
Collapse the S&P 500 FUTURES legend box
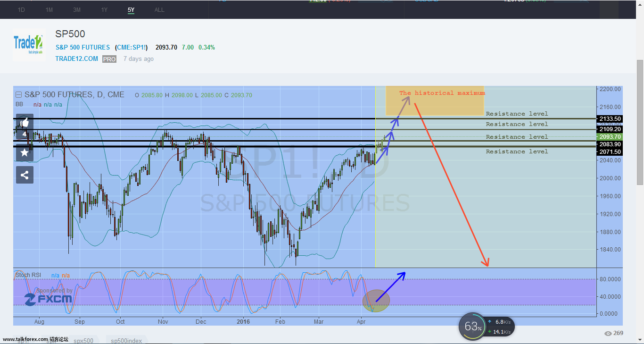(18, 94)
